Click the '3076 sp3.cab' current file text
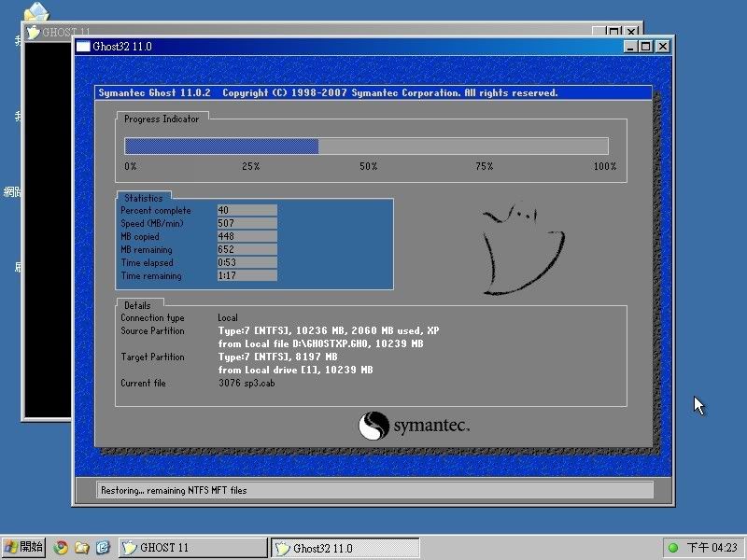Screen dimensions: 747x560 247,383
